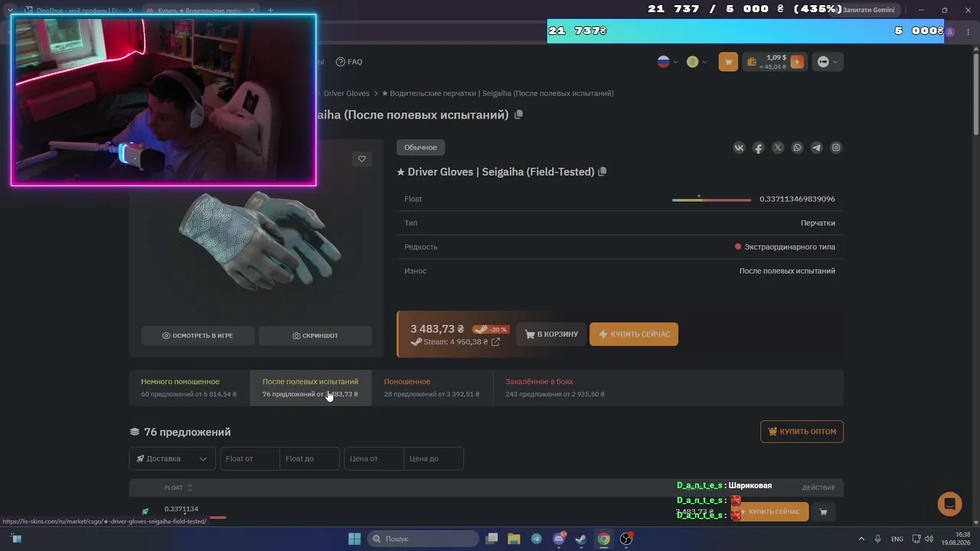This screenshot has height=551, width=980.
Task: Add the 0.3371134 listing to cart
Action: point(823,512)
